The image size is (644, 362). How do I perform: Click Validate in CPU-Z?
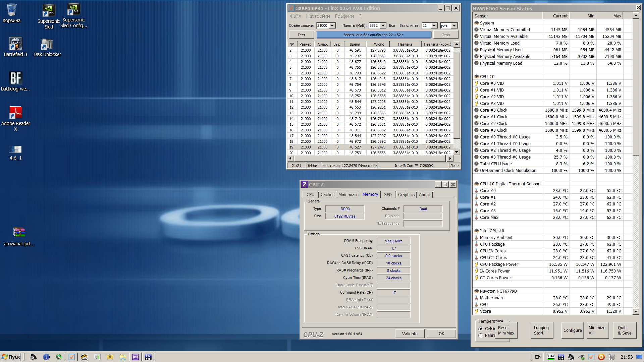pos(410,334)
